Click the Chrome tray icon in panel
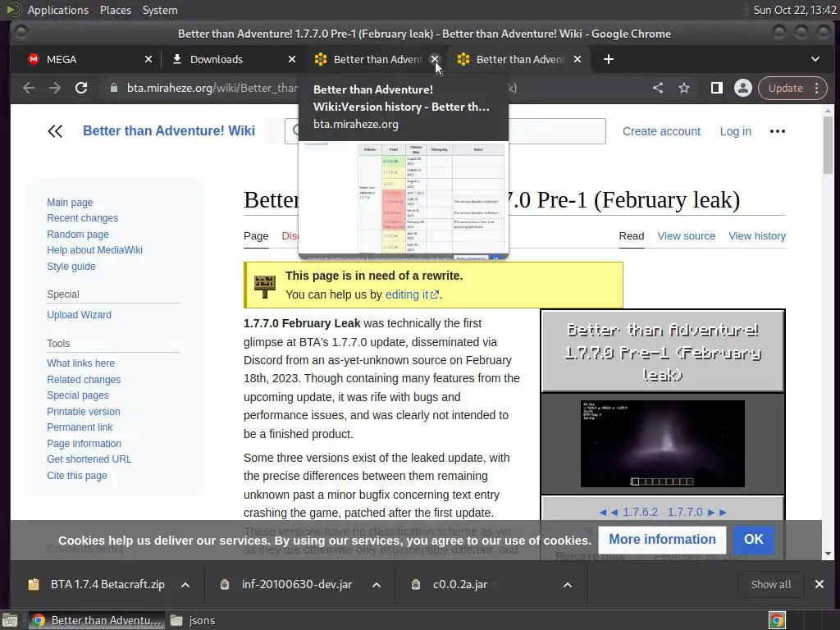The width and height of the screenshot is (840, 630). pyautogui.click(x=778, y=620)
